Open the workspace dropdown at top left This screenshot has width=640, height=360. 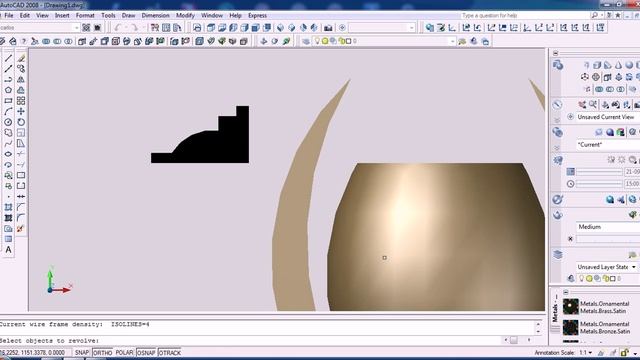coord(76,28)
